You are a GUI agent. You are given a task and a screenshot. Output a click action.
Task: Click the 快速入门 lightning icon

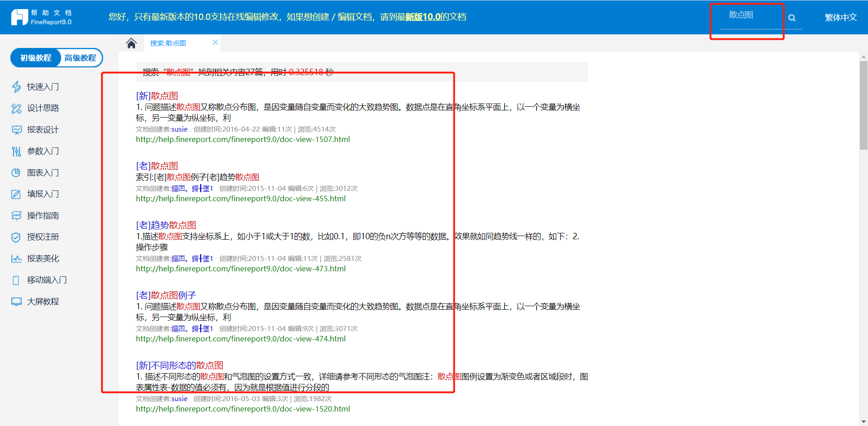16,87
